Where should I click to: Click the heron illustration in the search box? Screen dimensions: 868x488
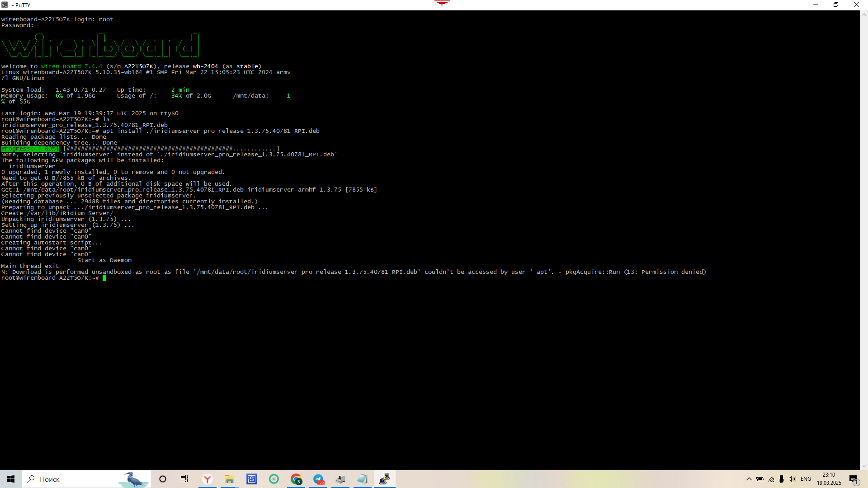[134, 479]
